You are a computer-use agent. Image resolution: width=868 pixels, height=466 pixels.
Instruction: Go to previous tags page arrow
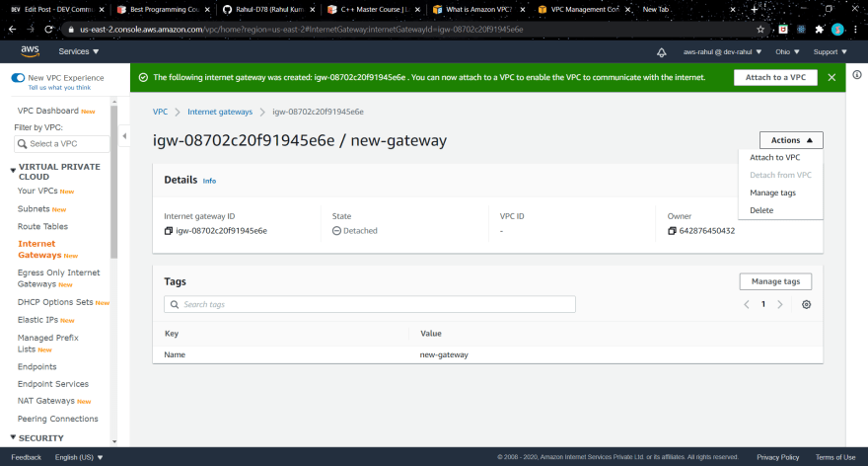(x=747, y=304)
